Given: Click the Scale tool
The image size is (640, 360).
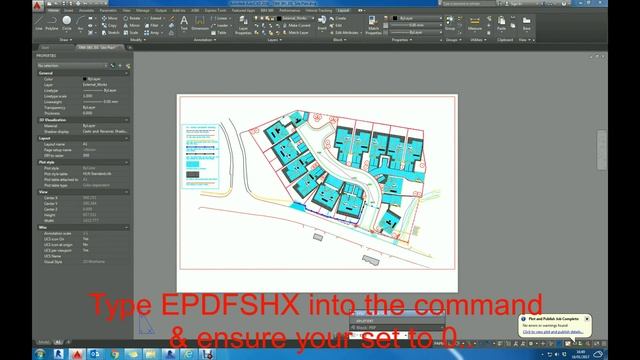Looking at the screenshot, I should (x=131, y=32).
